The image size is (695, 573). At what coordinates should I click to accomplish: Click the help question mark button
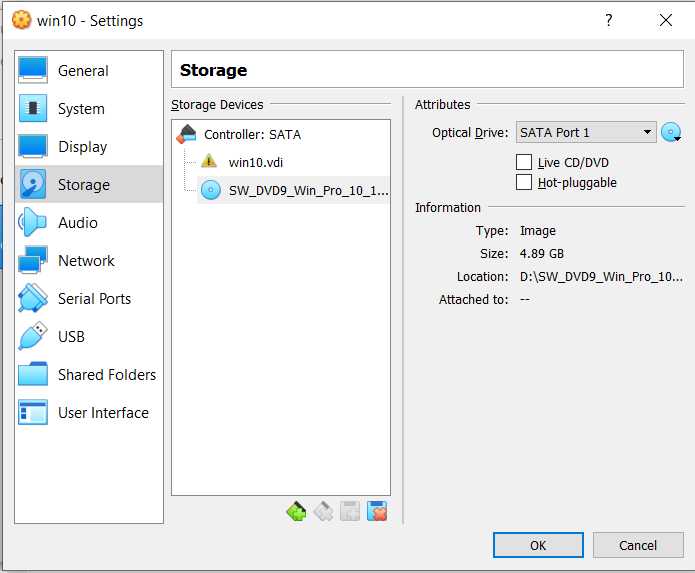pos(609,20)
